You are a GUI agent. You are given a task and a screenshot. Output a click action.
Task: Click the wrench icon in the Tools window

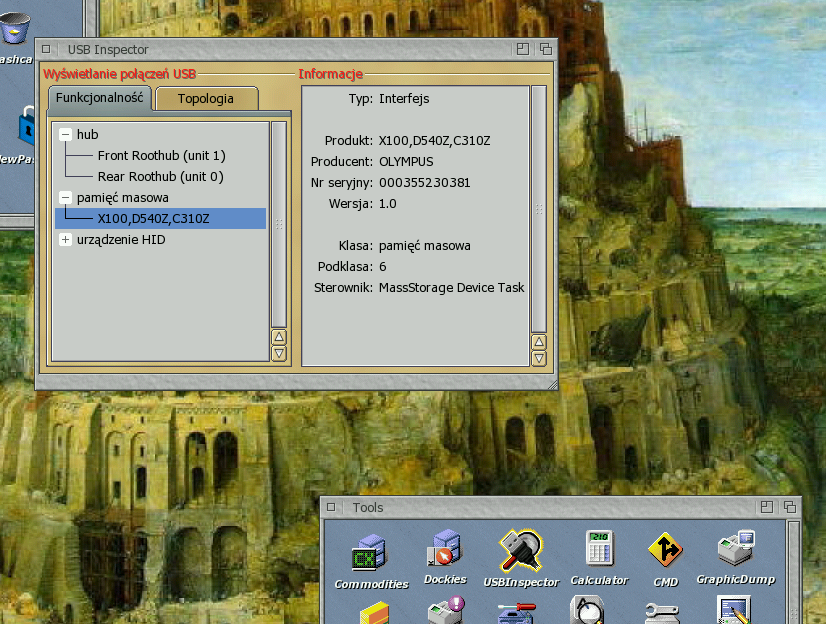point(663,613)
